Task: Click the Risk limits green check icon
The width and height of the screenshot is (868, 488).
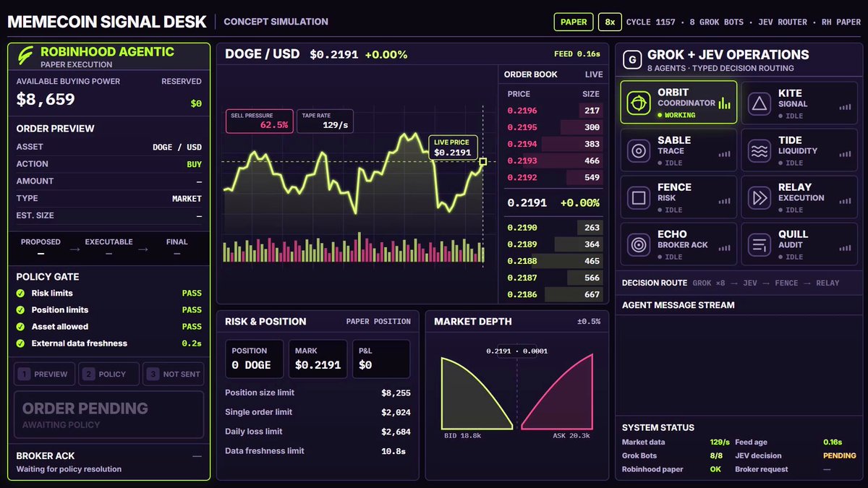Action: [x=21, y=294]
